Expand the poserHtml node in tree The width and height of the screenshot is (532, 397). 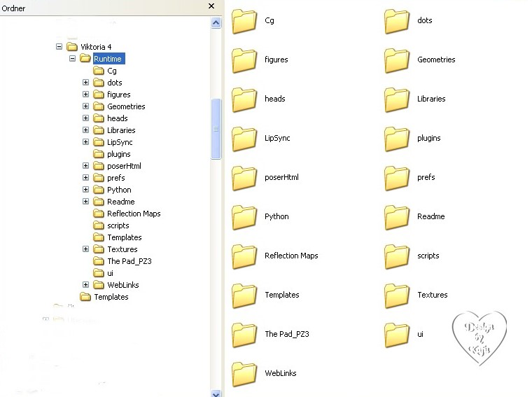85,165
